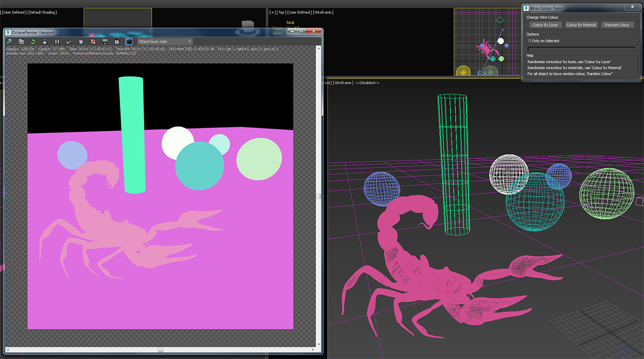Image resolution: width=644 pixels, height=359 pixels.
Task: Toggle the viewport lock padlock icon
Action: tap(45, 41)
